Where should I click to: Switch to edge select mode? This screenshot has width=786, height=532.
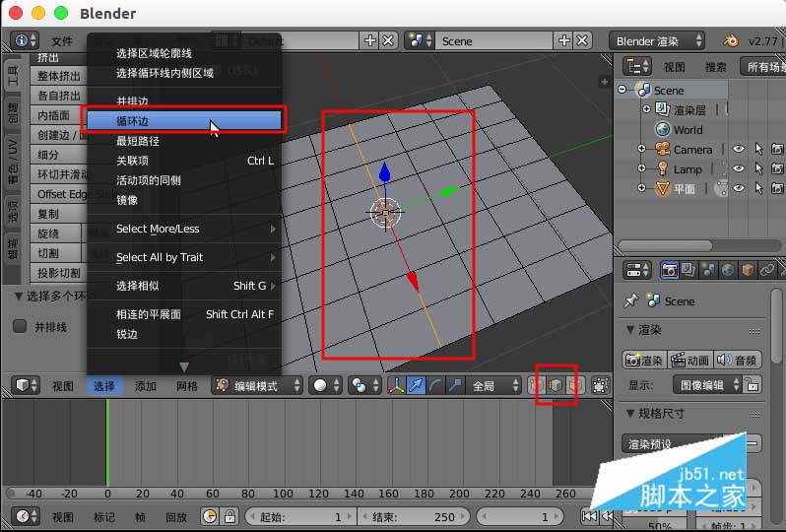(x=556, y=385)
